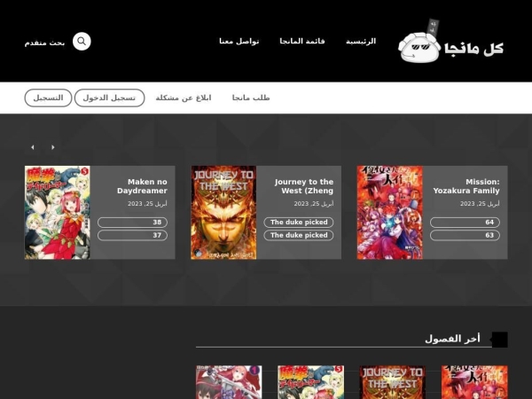532x399 pixels.
Task: Click the التسجيل register button
Action: pyautogui.click(x=48, y=98)
